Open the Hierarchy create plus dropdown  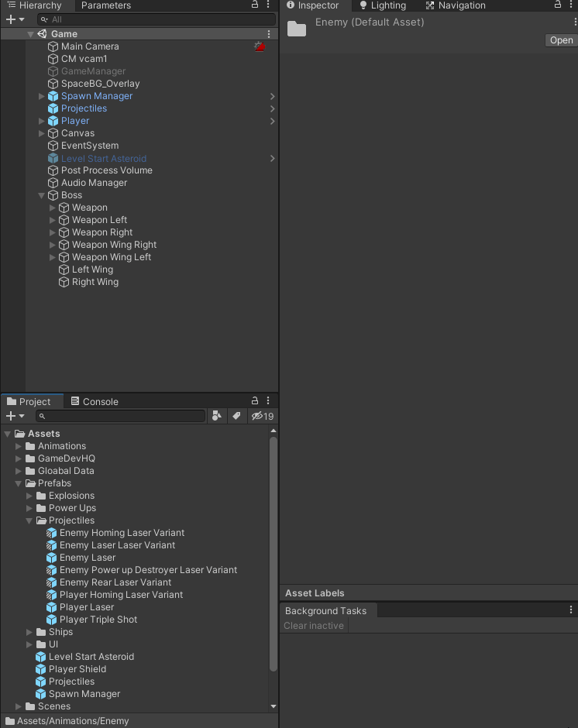click(15, 19)
